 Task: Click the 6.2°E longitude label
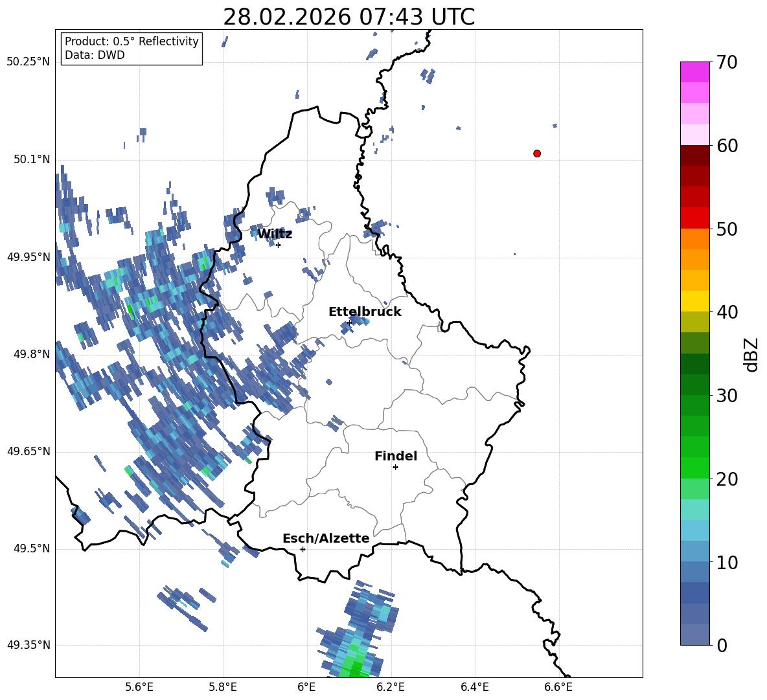[x=391, y=687]
